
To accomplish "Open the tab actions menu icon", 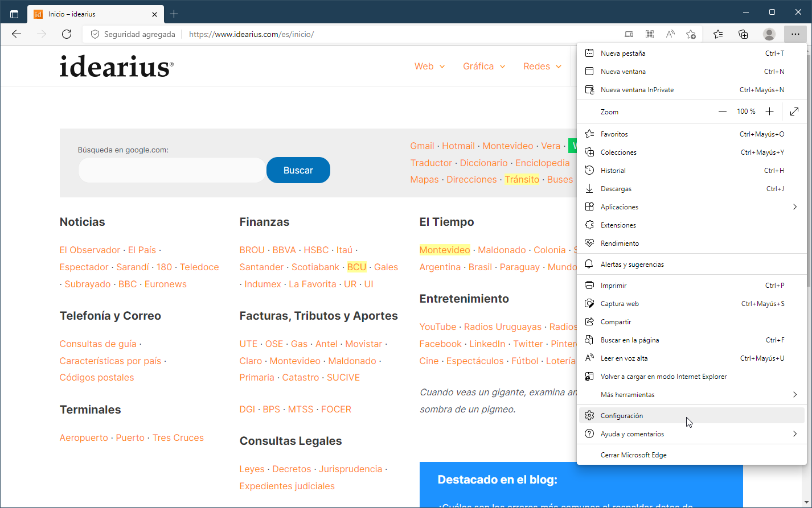I will pyautogui.click(x=14, y=14).
